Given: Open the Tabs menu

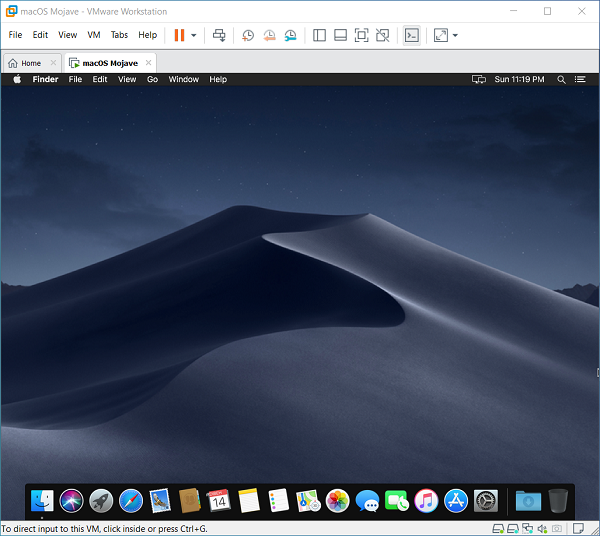Looking at the screenshot, I should (119, 35).
